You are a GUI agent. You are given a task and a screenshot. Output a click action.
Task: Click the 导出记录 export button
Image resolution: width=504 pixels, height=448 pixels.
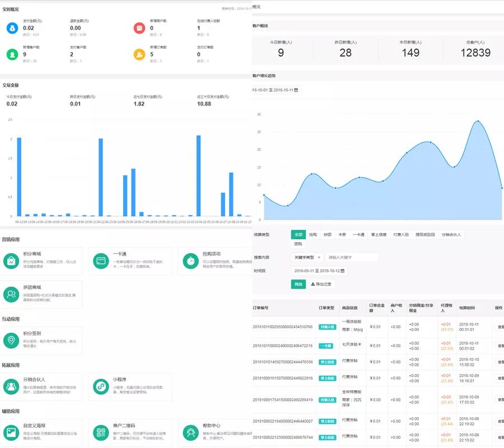point(321,284)
